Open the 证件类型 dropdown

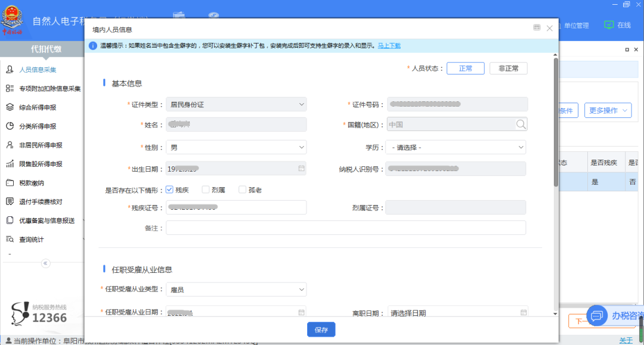pyautogui.click(x=236, y=105)
